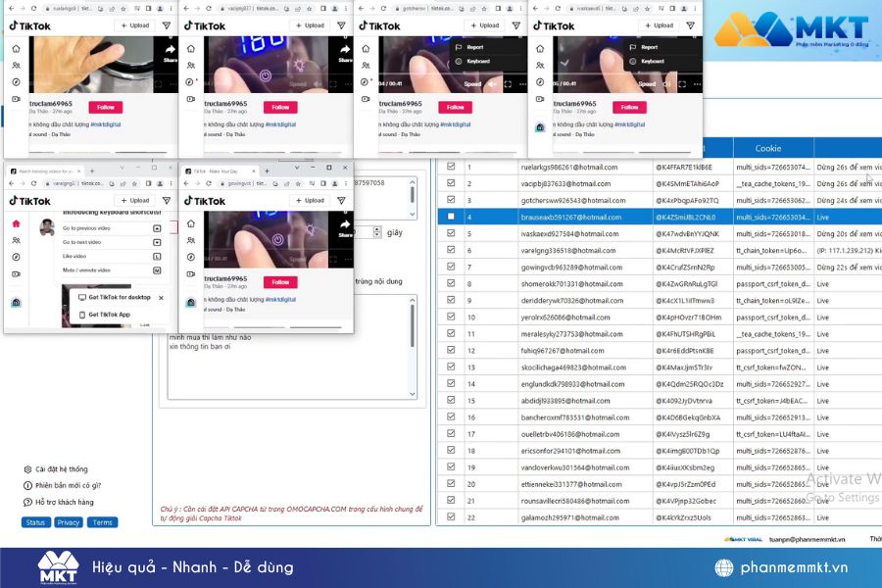This screenshot has height=588, width=882.
Task: Select Keyboard in gotchersw video menu
Action: tap(473, 62)
